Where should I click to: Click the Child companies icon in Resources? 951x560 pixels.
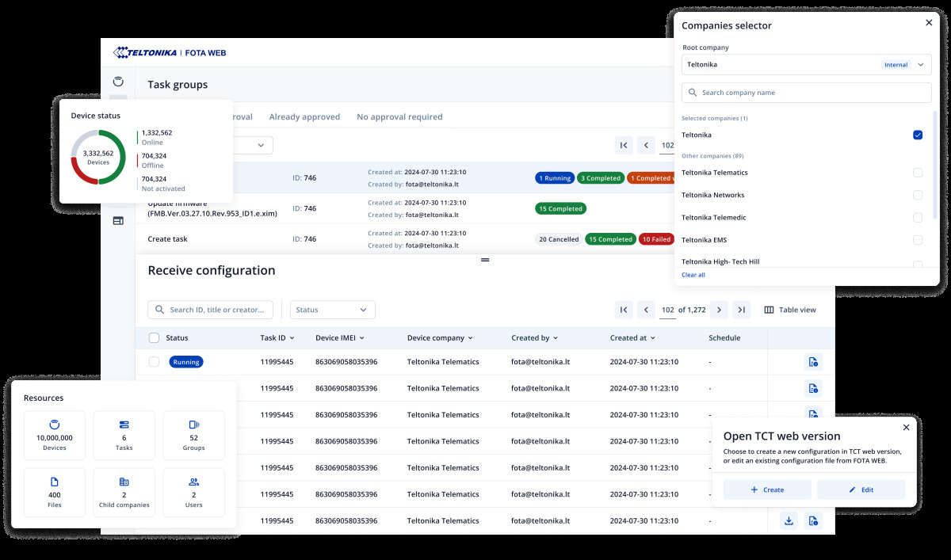(x=124, y=482)
